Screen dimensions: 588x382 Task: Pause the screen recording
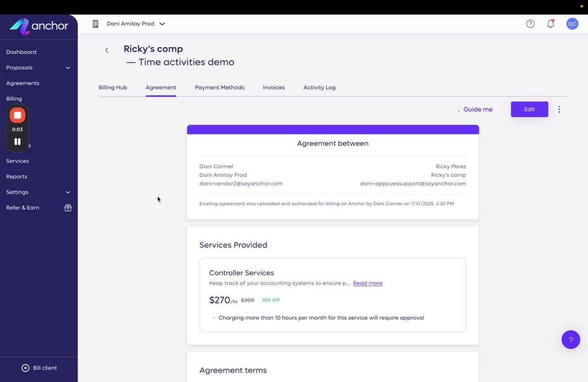pos(17,142)
